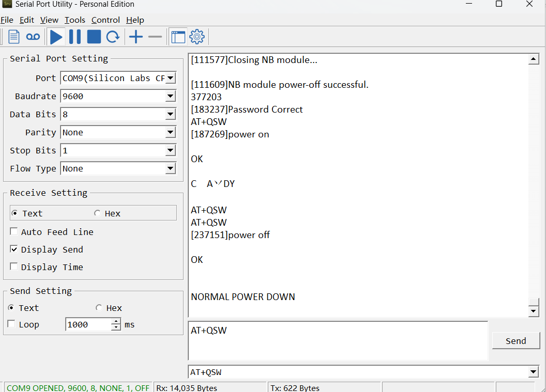Open the Edit menu
546x392 pixels.
click(x=27, y=20)
